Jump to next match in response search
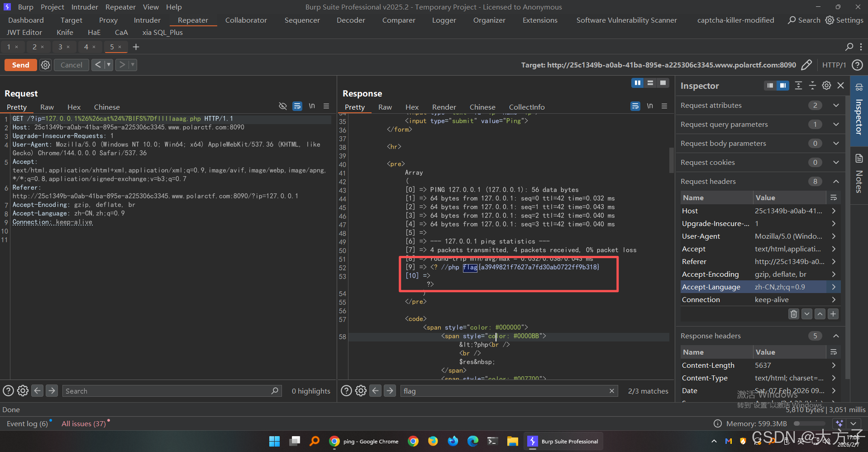Image resolution: width=868 pixels, height=452 pixels. pos(390,390)
